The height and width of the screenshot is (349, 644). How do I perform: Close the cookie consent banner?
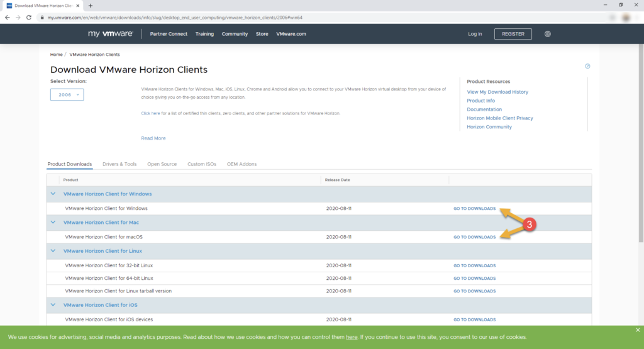637,330
